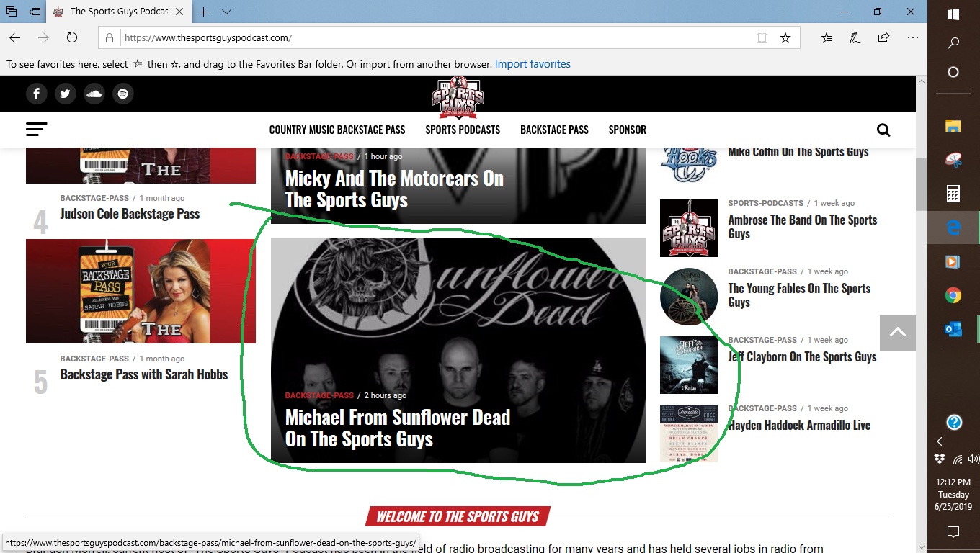
Task: Open Windows search on the taskbar
Action: point(953,43)
